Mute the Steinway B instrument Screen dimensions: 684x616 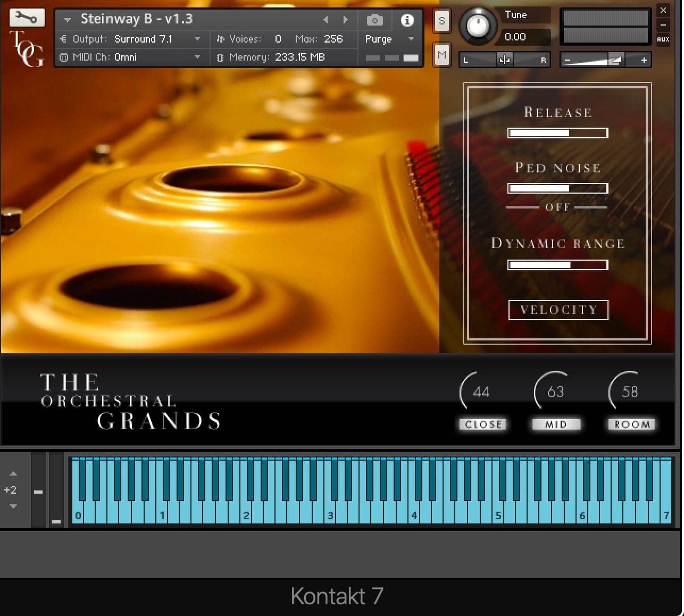click(441, 55)
